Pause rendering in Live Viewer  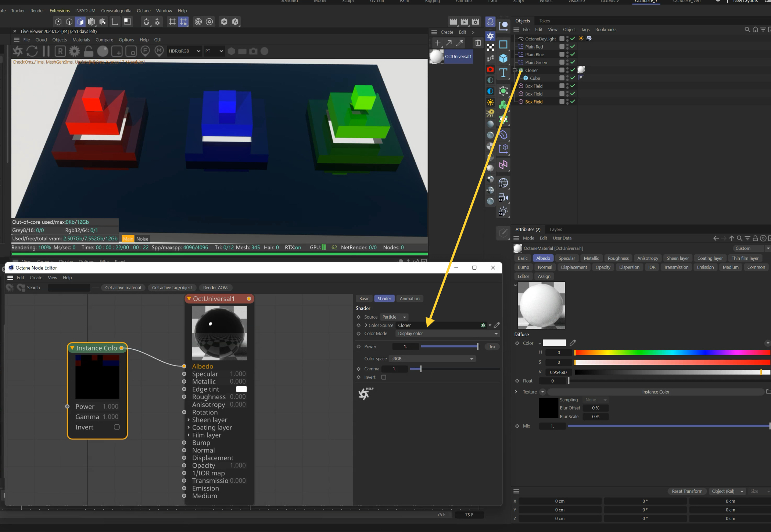click(x=46, y=51)
